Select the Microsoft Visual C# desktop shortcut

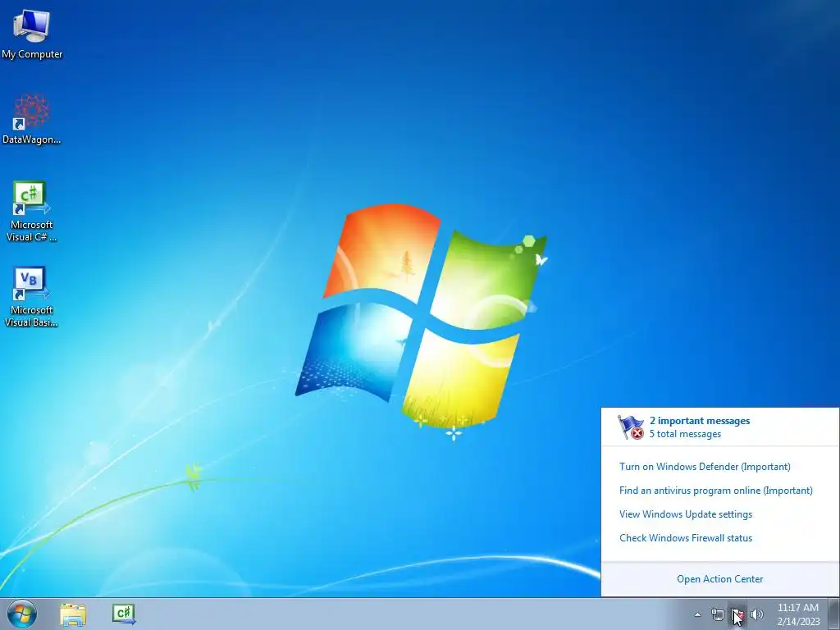pyautogui.click(x=32, y=211)
